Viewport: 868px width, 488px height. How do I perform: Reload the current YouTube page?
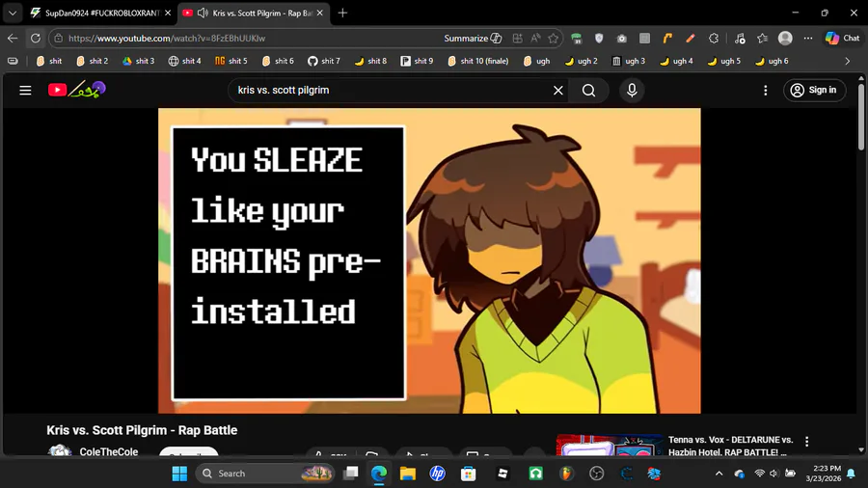coord(36,39)
